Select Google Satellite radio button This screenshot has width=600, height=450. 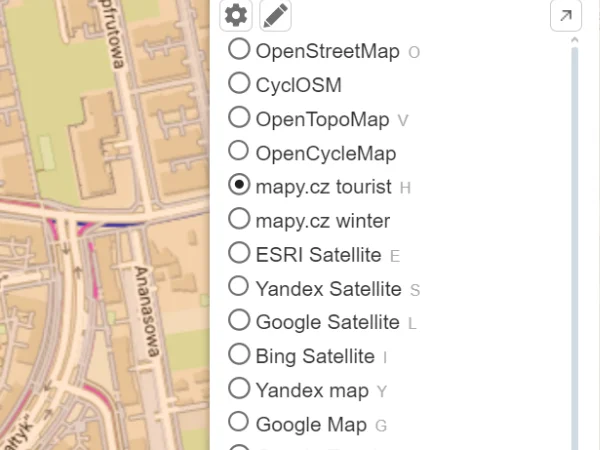coord(239,320)
